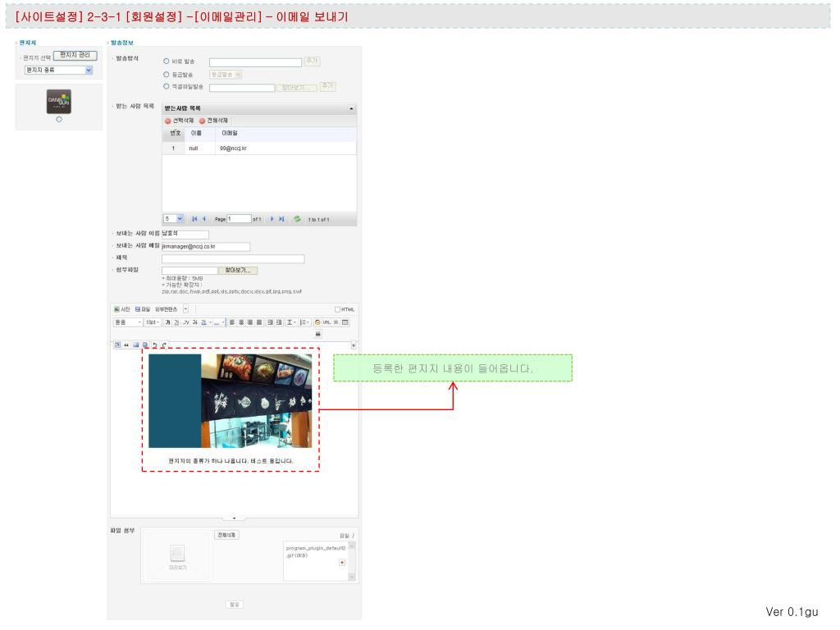Click the special character ※ icon
This screenshot has height=630, width=840.
(x=336, y=322)
